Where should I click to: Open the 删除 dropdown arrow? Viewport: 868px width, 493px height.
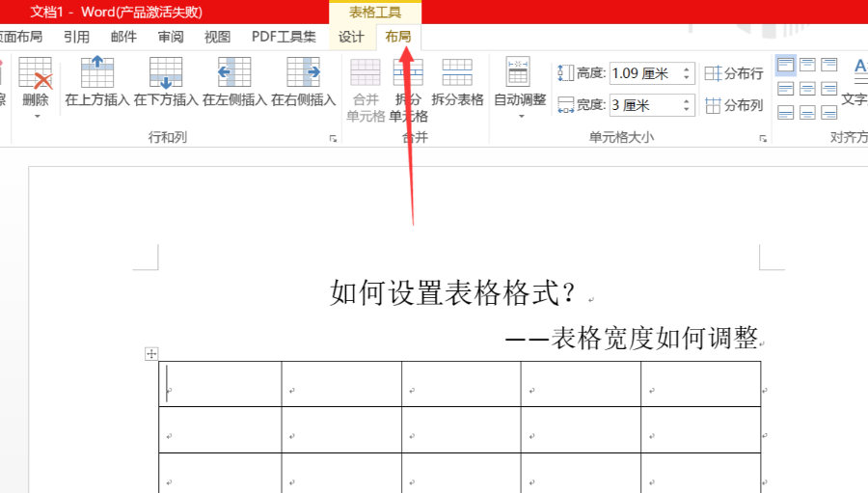(x=37, y=117)
